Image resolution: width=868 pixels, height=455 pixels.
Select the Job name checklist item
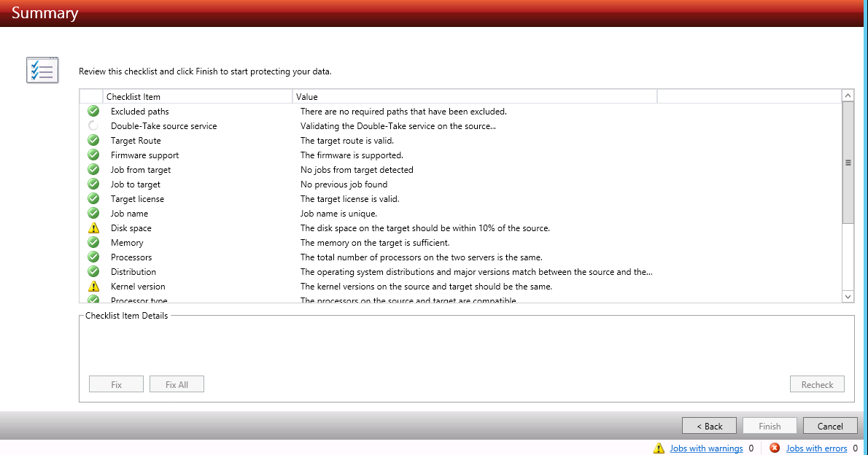460,213
